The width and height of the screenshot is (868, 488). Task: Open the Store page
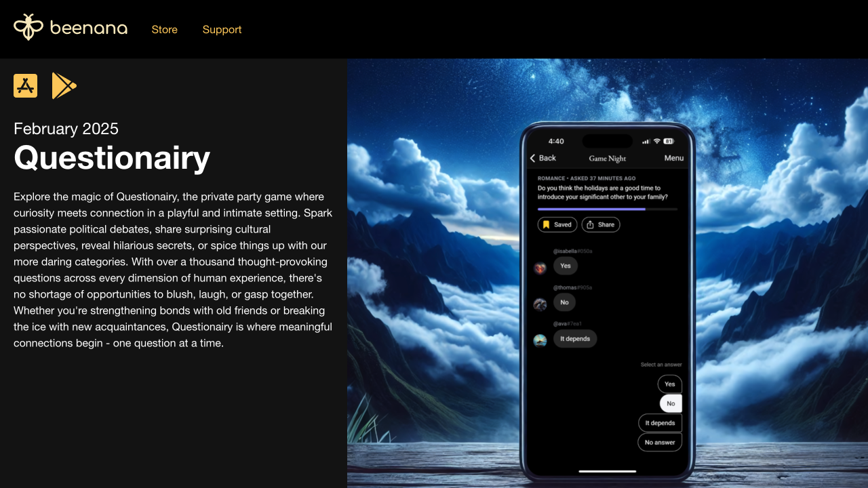point(165,30)
